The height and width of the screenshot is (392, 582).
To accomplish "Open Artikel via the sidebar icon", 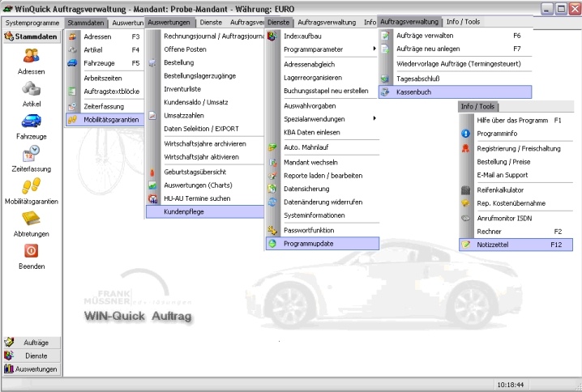I will click(x=32, y=88).
